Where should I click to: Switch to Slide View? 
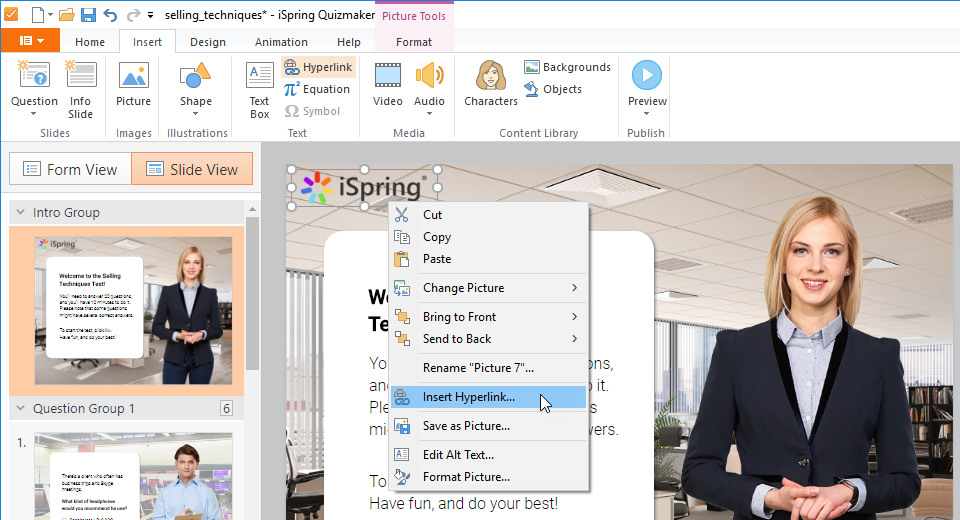[192, 169]
